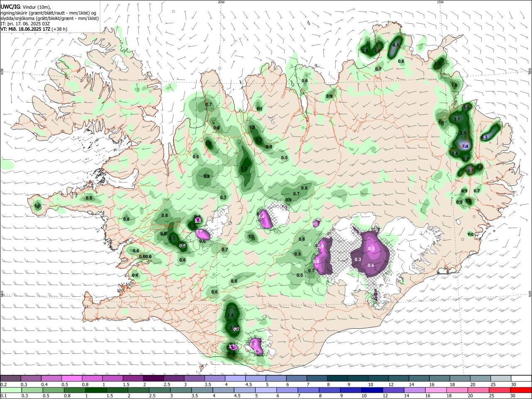Click the 0.3 snowfall value on the glacier
This screenshot has width=532, height=399.
[x=357, y=259]
